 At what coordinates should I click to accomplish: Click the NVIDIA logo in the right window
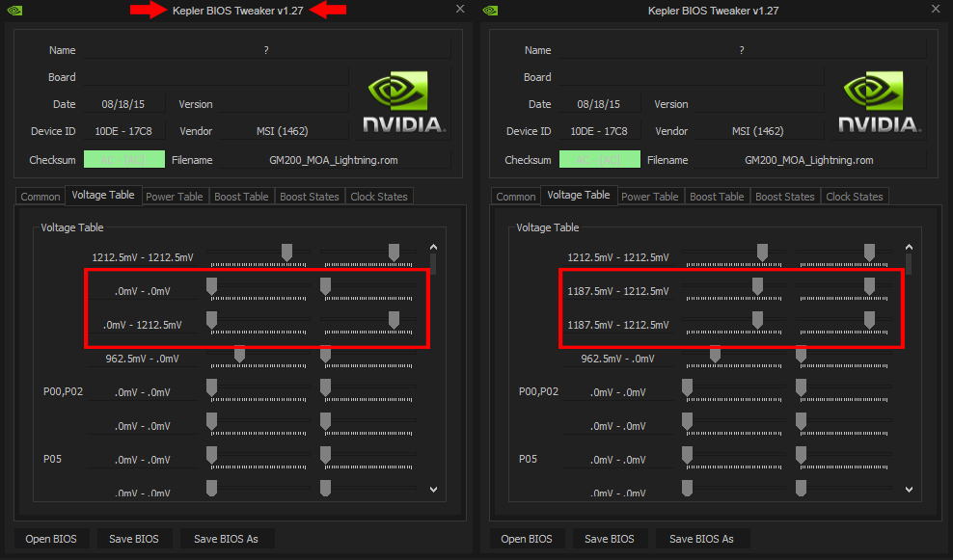click(x=880, y=102)
